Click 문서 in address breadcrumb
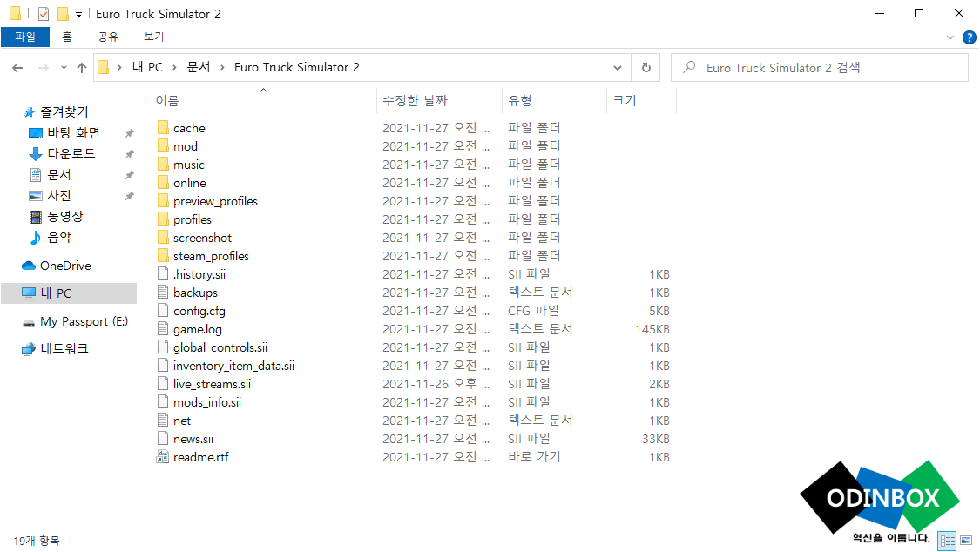Image resolution: width=980 pixels, height=552 pixels. click(199, 67)
